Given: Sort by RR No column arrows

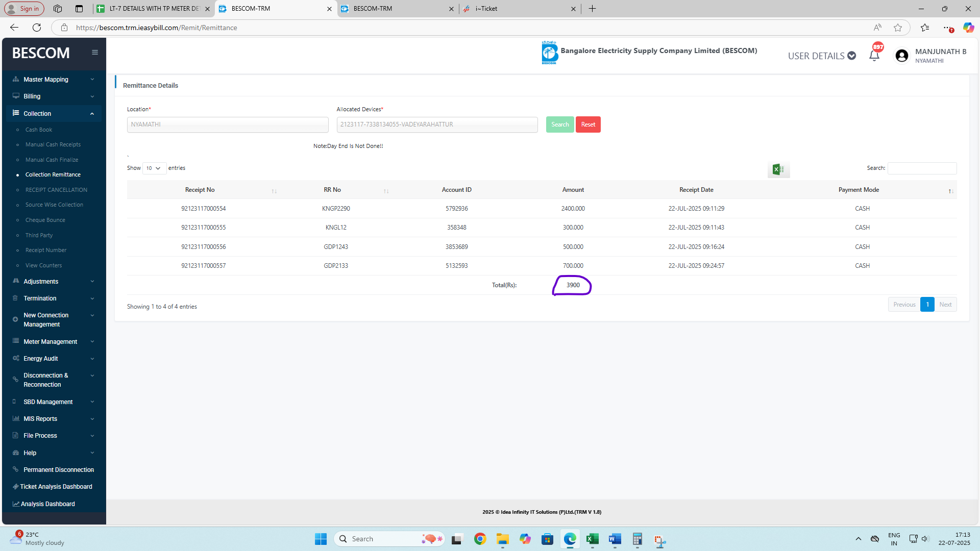Looking at the screenshot, I should click(386, 191).
